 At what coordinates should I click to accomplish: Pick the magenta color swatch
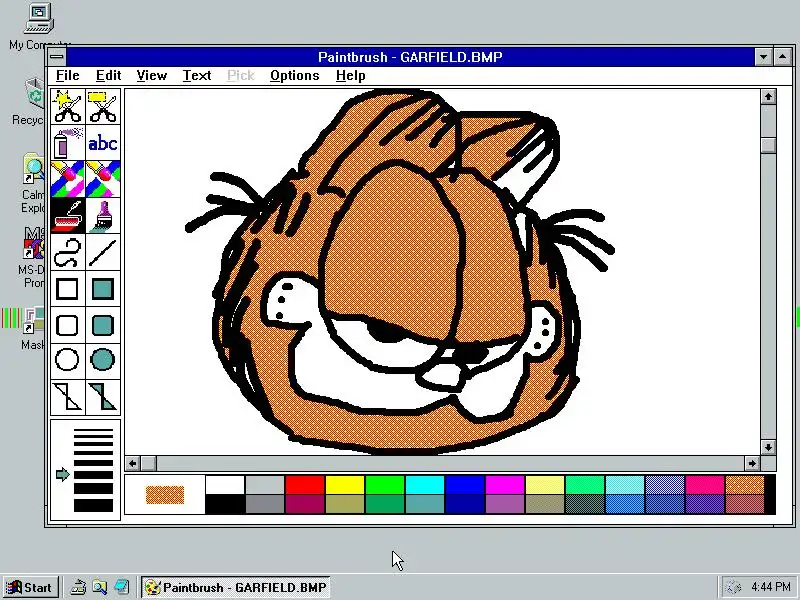(505, 485)
